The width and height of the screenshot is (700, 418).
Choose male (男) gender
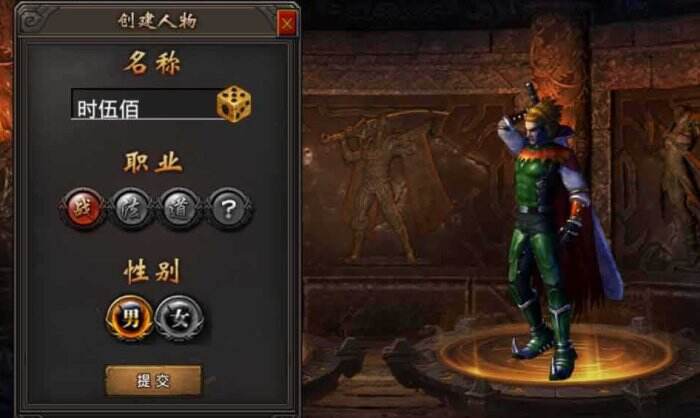[x=130, y=318]
